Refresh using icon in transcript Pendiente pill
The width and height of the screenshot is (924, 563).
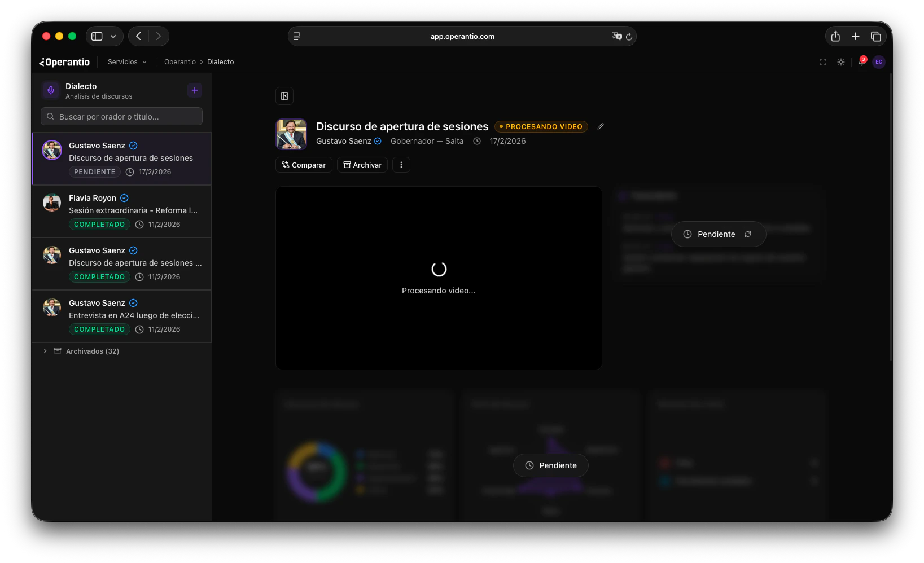[x=748, y=234]
